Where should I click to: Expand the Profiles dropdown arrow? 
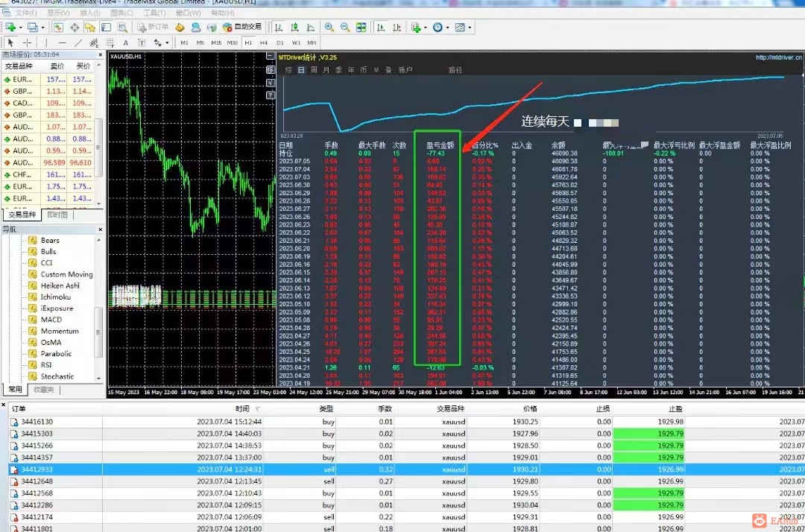pyautogui.click(x=42, y=27)
